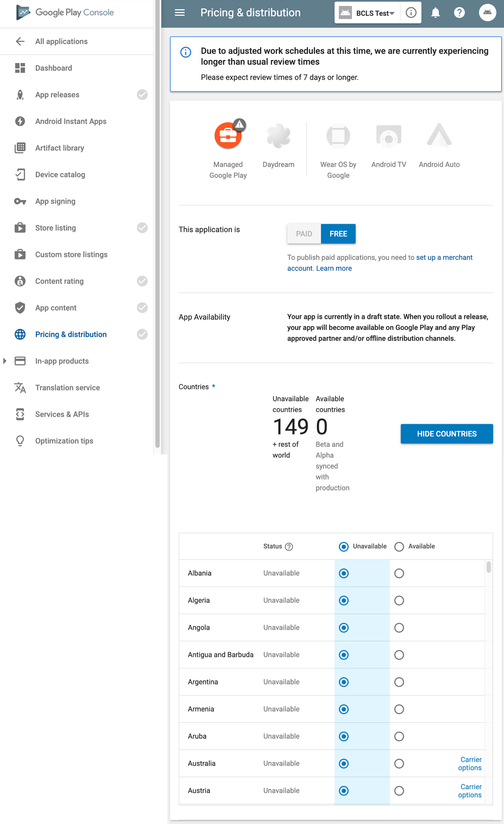This screenshot has width=504, height=824.
Task: Select Unavailable for all countries in header
Action: pos(344,547)
